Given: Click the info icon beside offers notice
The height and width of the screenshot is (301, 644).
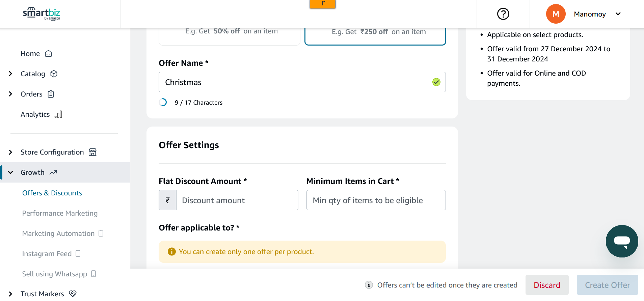Looking at the screenshot, I should pos(369,285).
